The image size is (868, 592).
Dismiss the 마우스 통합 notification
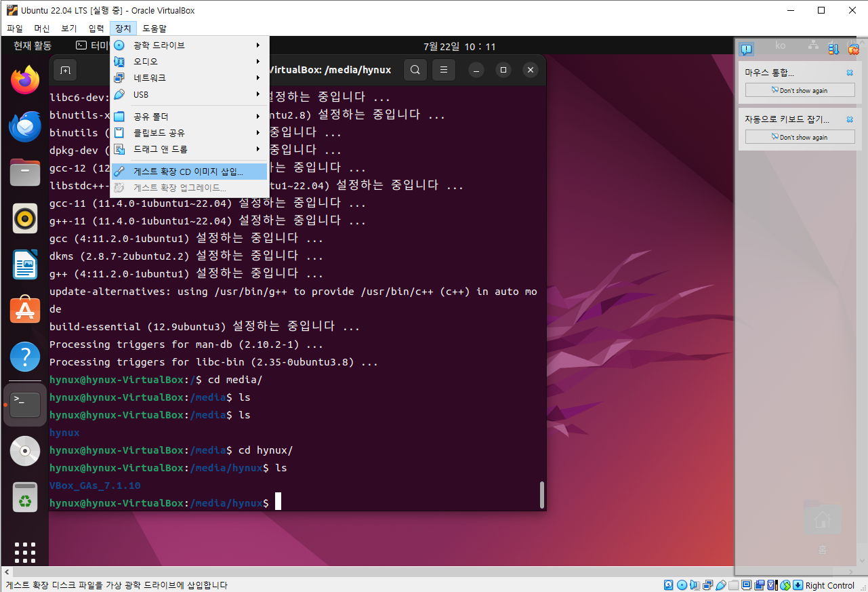[850, 73]
